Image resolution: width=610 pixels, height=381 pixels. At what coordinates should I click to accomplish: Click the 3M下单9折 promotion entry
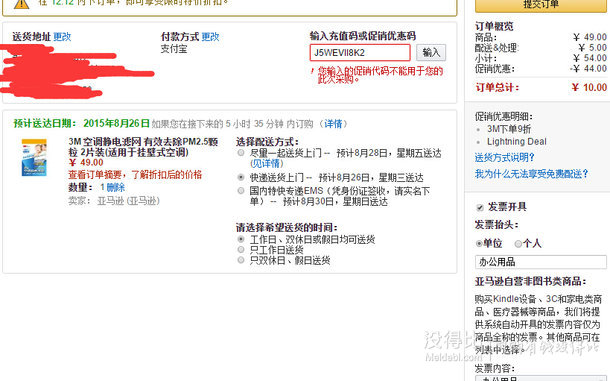tap(509, 129)
